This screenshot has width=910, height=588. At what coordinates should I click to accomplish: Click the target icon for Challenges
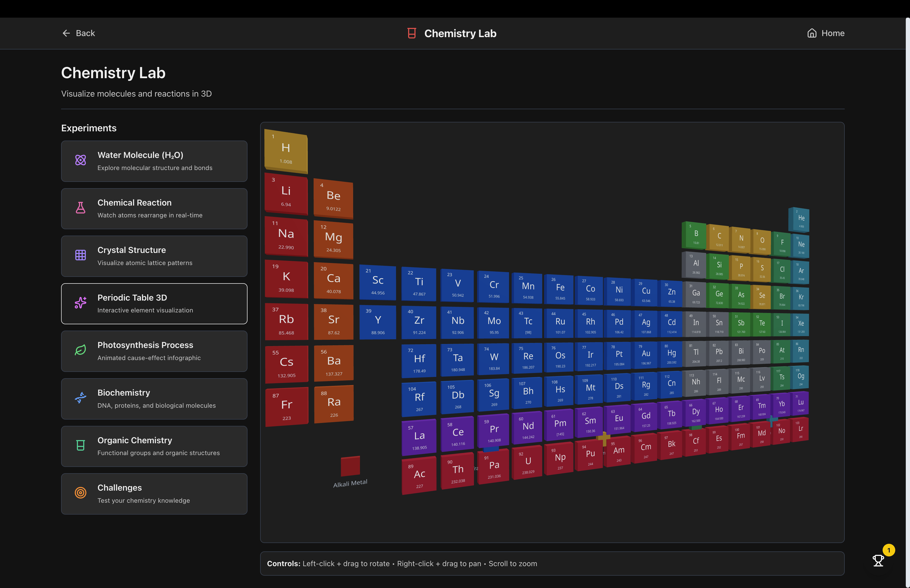pos(81,492)
